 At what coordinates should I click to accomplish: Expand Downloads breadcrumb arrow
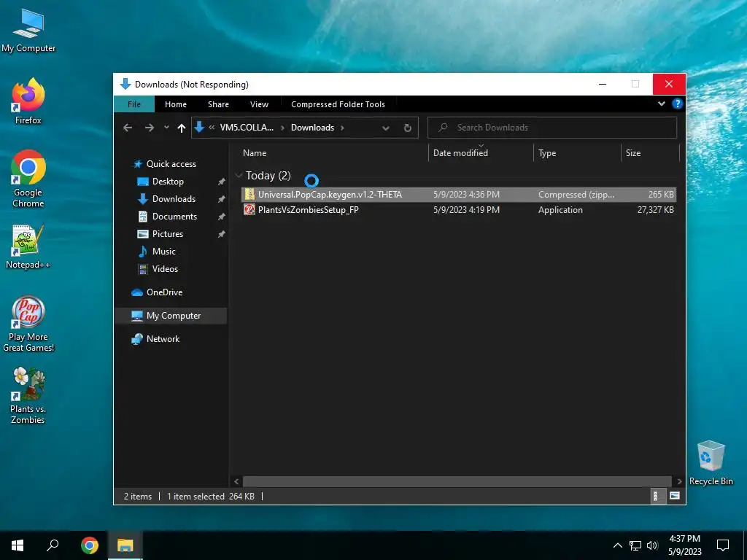342,128
